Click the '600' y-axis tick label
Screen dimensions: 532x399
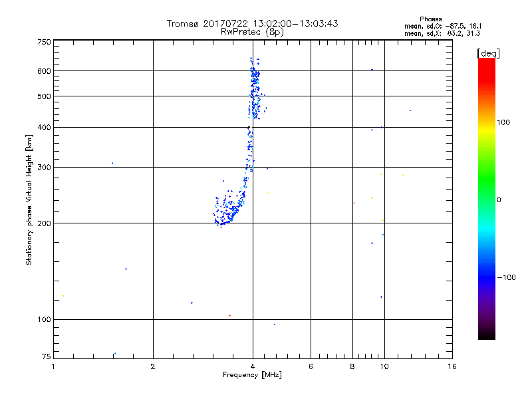tap(45, 71)
